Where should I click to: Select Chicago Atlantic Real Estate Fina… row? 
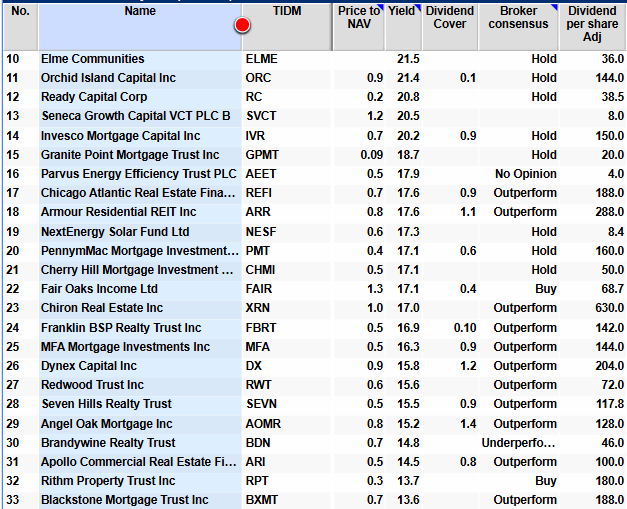[x=138, y=193]
